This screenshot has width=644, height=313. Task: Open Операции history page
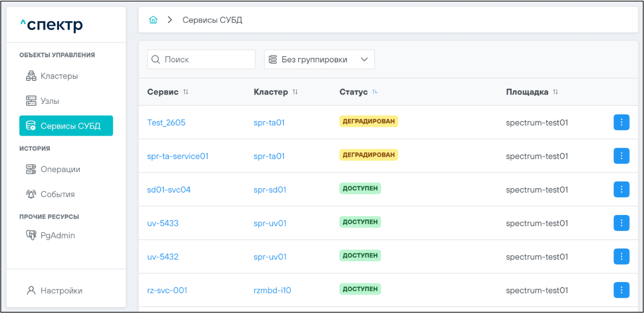coord(60,169)
